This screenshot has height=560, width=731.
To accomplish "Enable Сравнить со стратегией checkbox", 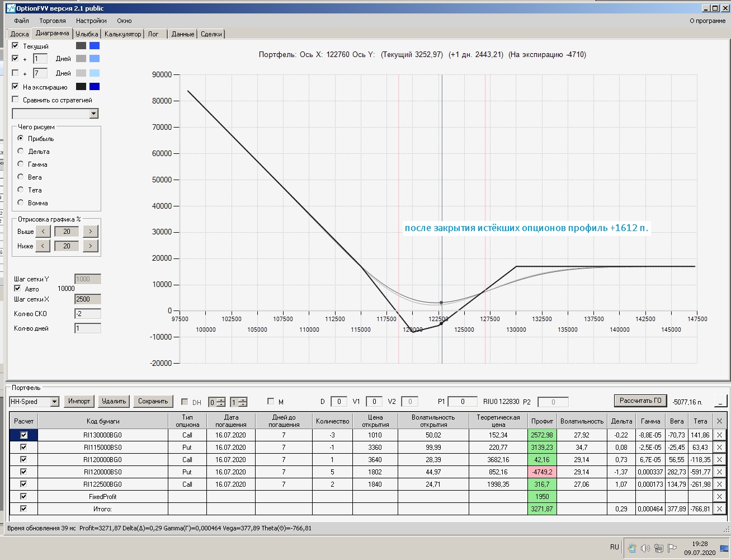I will (16, 100).
